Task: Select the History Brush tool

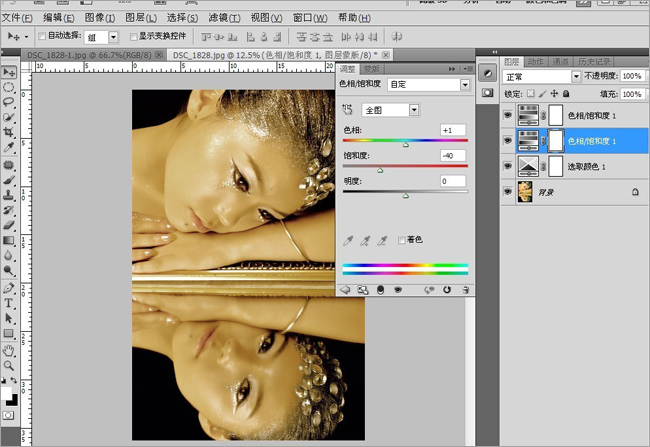Action: (9, 210)
